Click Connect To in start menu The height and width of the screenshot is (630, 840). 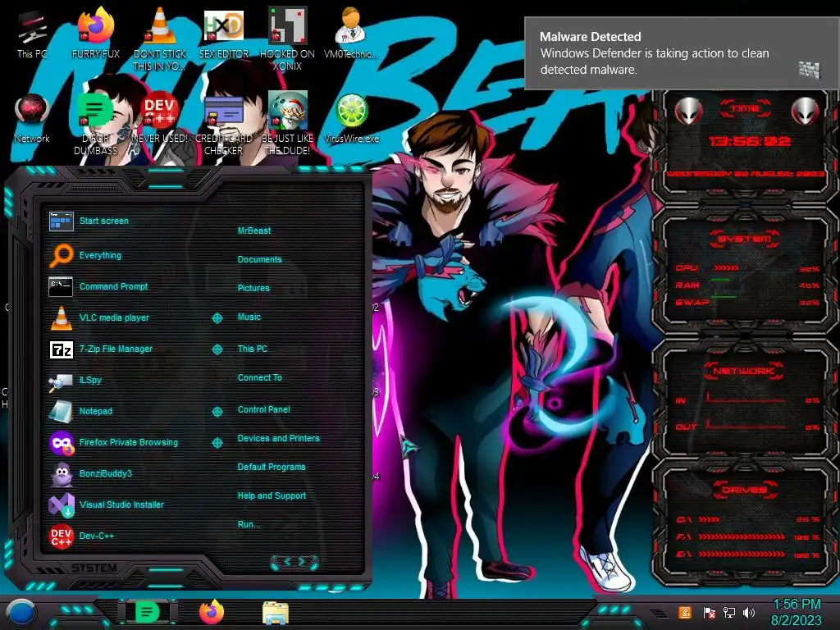pos(259,377)
